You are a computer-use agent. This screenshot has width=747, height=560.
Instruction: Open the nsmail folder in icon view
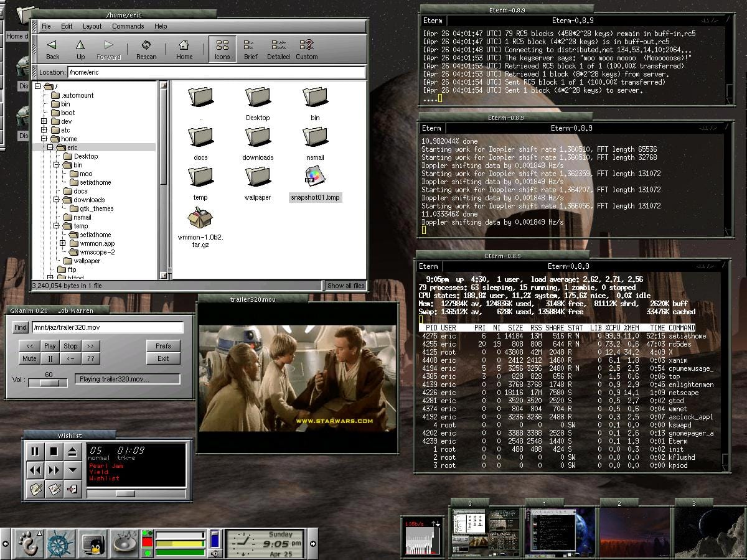[x=315, y=143]
